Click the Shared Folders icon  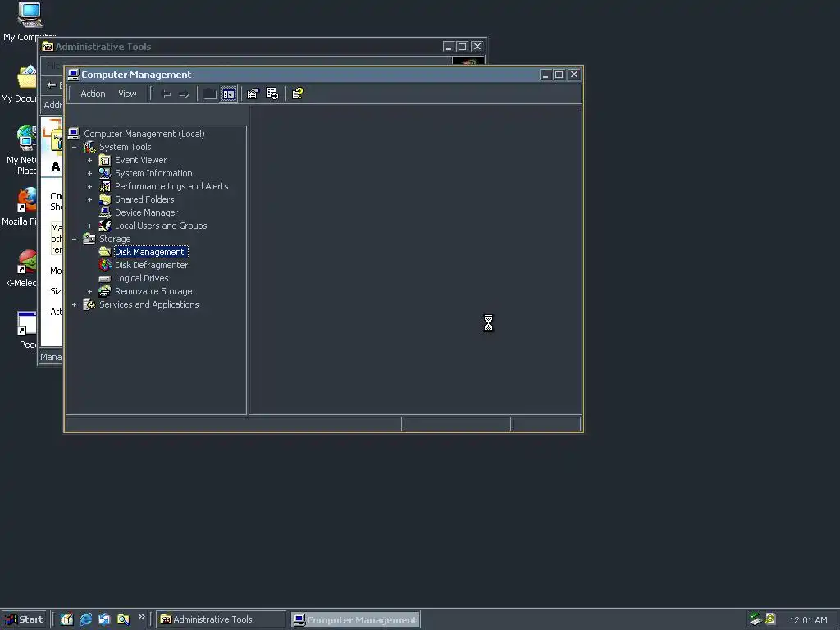(x=105, y=199)
